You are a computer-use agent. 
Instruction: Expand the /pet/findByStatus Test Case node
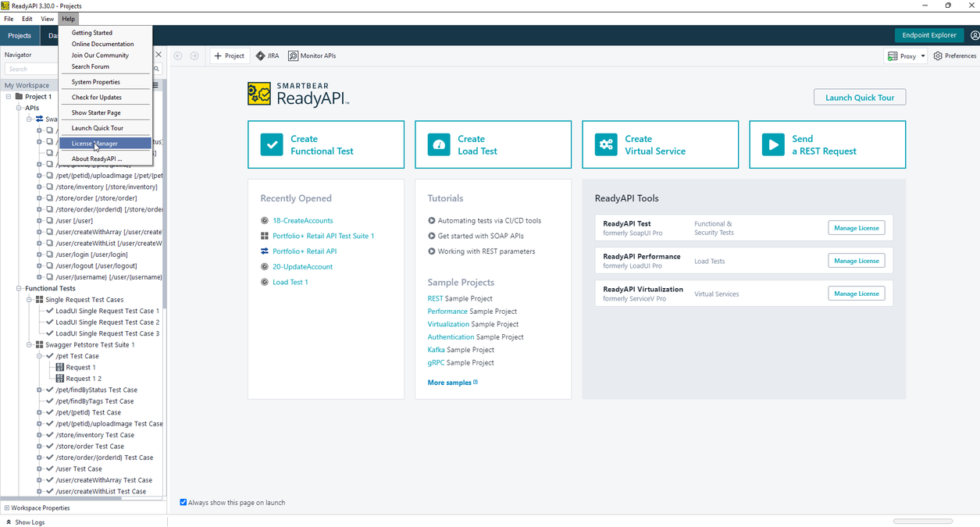click(x=40, y=390)
